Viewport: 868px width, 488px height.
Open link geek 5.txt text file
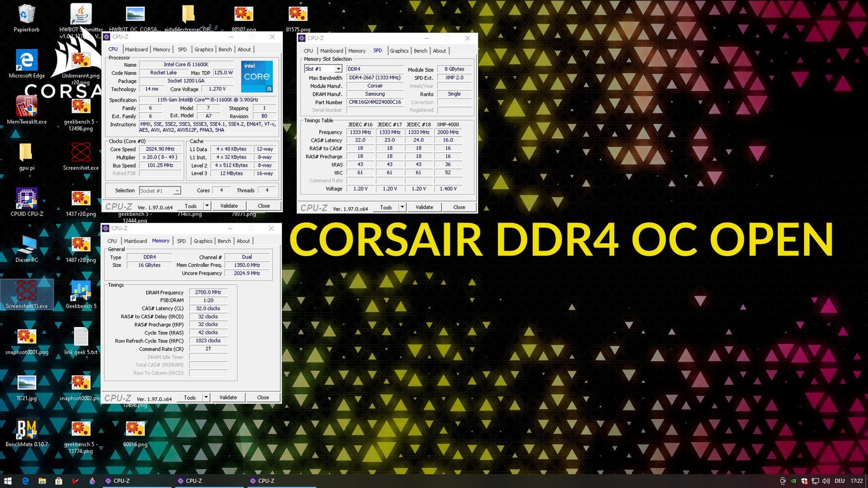(x=81, y=341)
